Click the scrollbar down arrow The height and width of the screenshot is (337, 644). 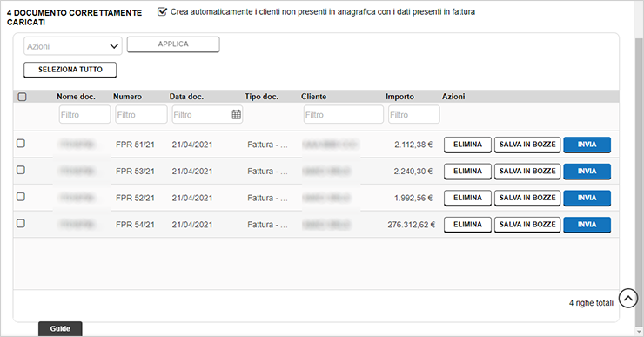pyautogui.click(x=639, y=331)
